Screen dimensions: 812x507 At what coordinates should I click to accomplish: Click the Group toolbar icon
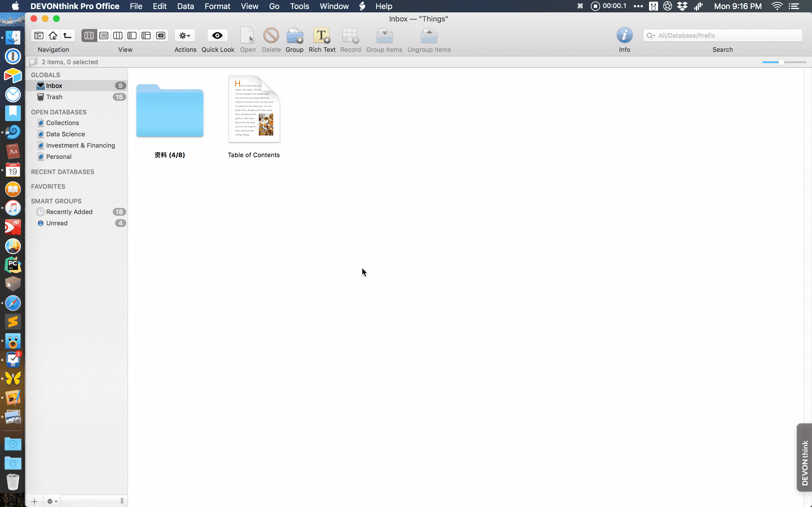(294, 35)
